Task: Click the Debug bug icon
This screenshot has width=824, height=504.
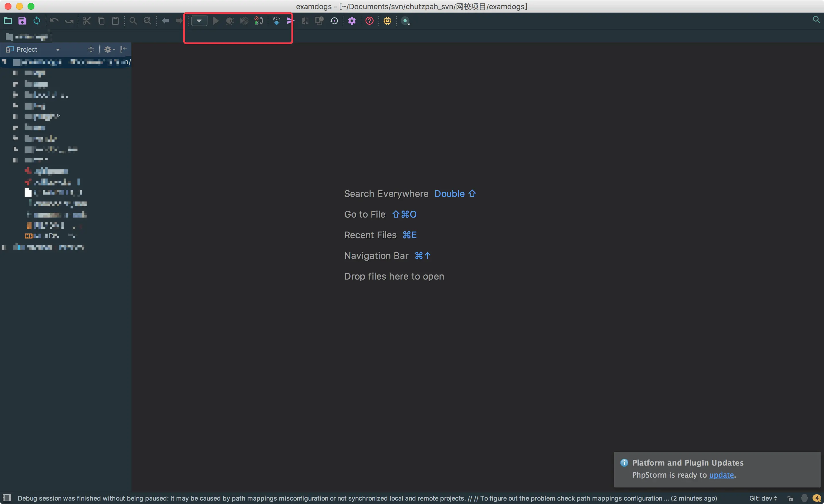Action: pyautogui.click(x=230, y=21)
